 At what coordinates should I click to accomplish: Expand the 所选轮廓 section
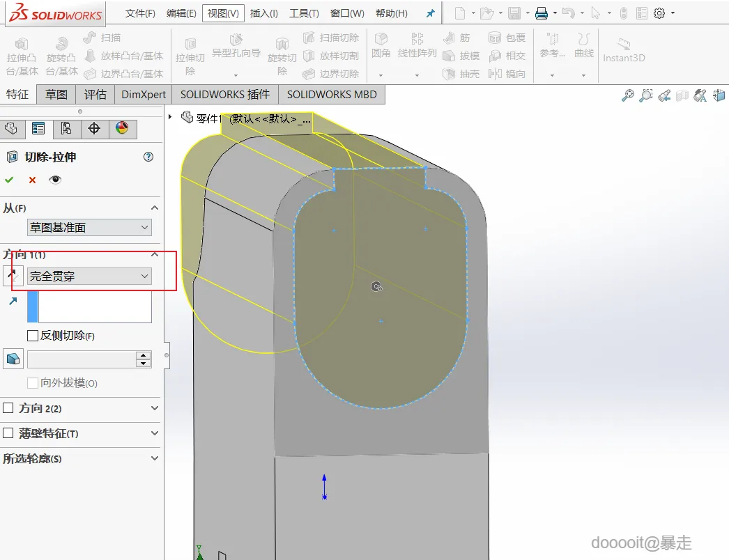click(x=154, y=458)
